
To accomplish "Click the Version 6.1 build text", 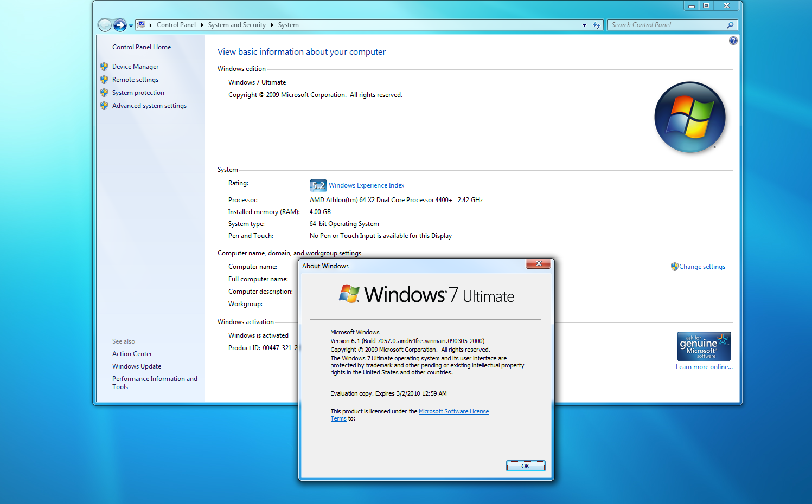I will coord(407,341).
